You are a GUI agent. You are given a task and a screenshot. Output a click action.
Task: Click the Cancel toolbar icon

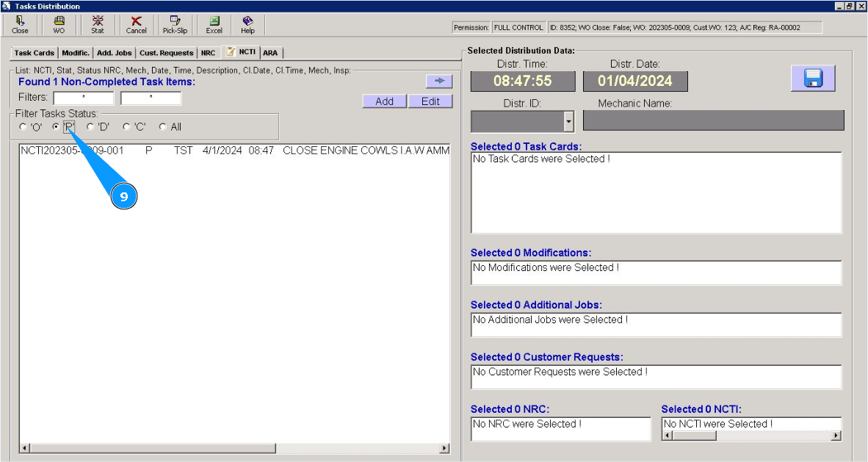[136, 25]
